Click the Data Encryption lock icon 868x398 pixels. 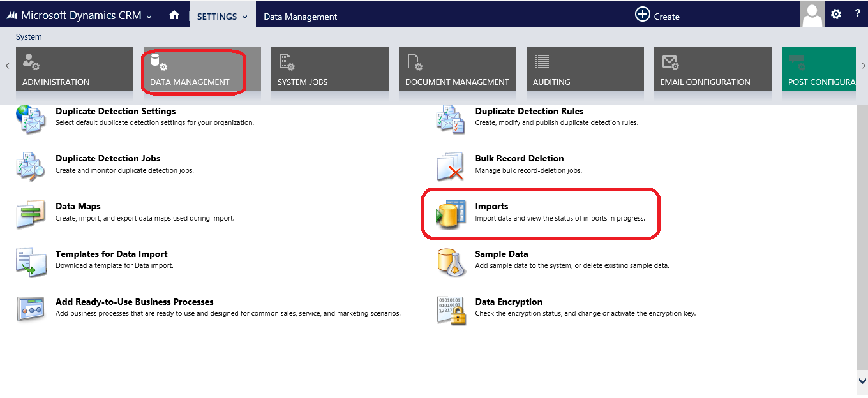tap(451, 311)
